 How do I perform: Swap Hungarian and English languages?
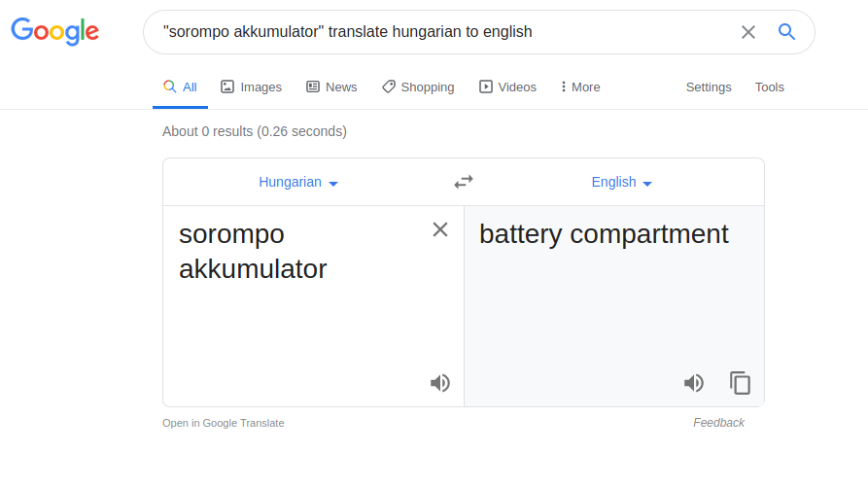pos(464,182)
